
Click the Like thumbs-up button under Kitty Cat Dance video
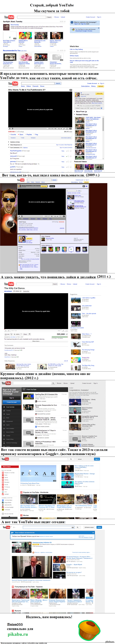[x=7, y=334]
